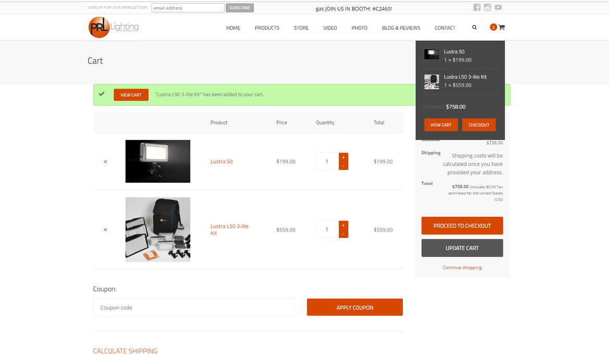Remove Lustra 50 from cart
609x364 pixels.
coord(105,162)
